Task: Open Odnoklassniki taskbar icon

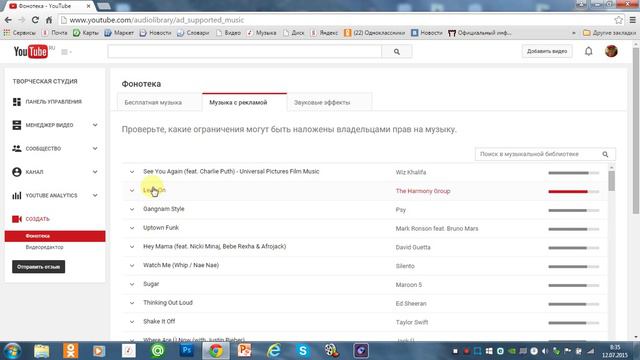Action: (71, 351)
